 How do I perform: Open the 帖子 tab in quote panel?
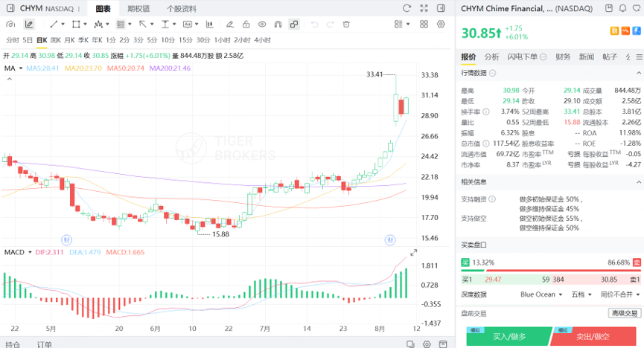pyautogui.click(x=610, y=57)
